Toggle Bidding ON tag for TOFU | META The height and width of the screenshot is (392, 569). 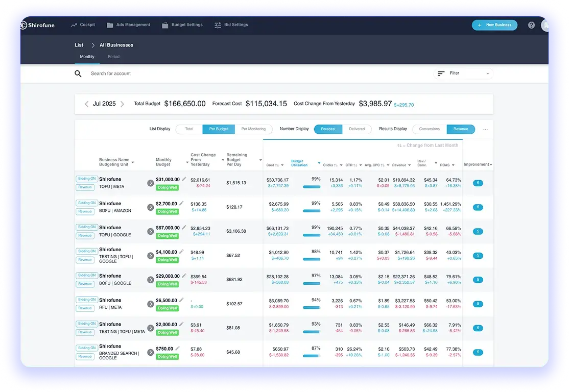click(87, 179)
